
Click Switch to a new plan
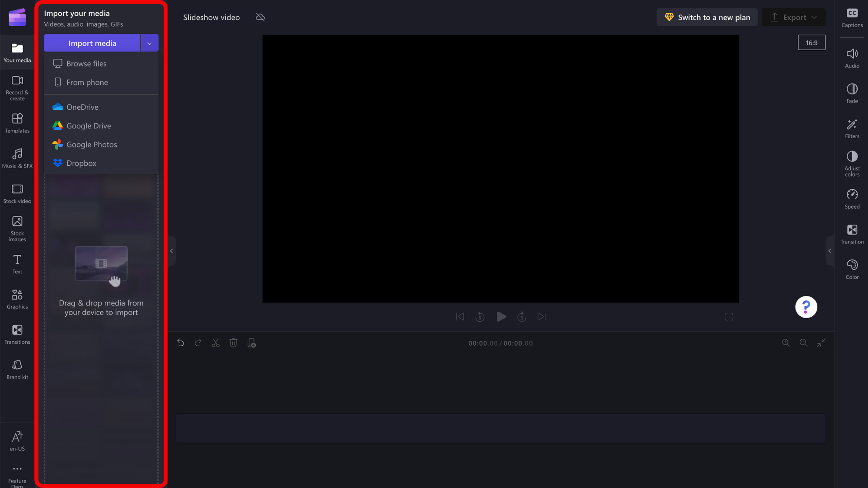tap(707, 17)
